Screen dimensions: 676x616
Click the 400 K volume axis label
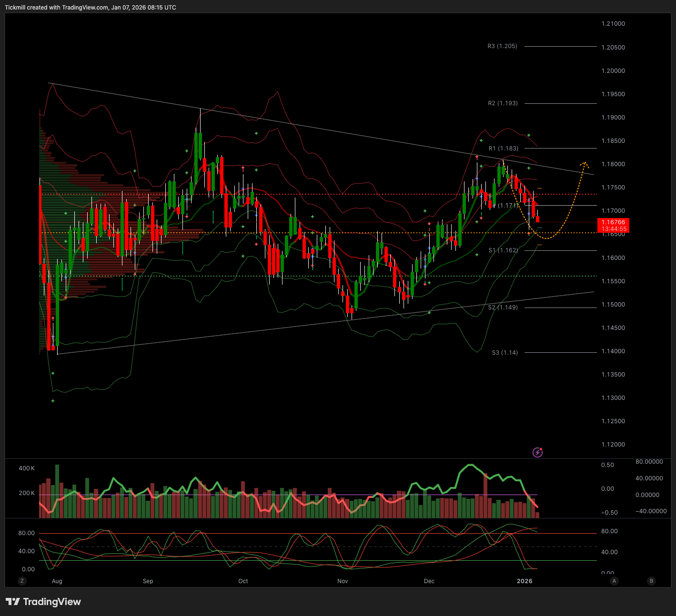point(27,468)
